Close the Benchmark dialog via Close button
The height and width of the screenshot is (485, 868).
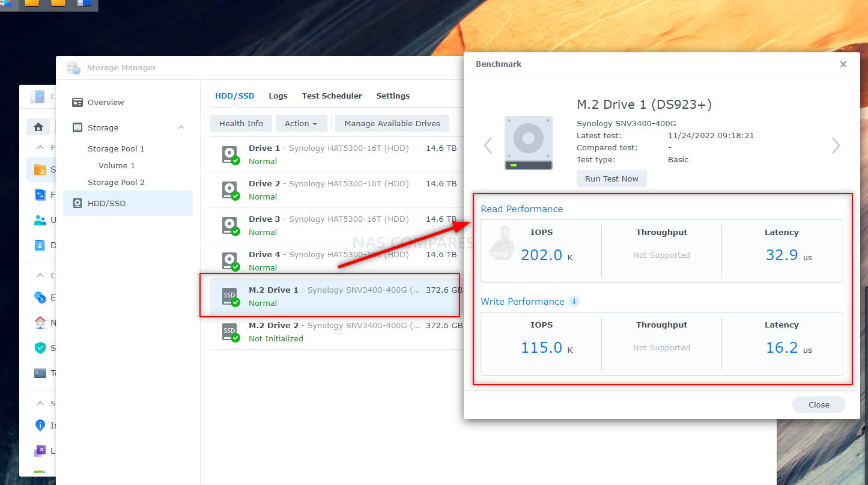pyautogui.click(x=819, y=404)
